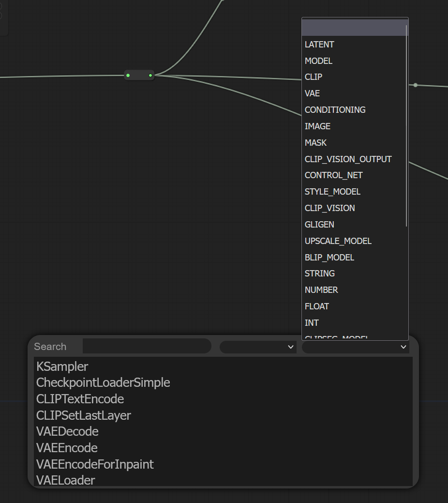The image size is (448, 503).
Task: Select the MASK data type entry
Action: tap(315, 143)
